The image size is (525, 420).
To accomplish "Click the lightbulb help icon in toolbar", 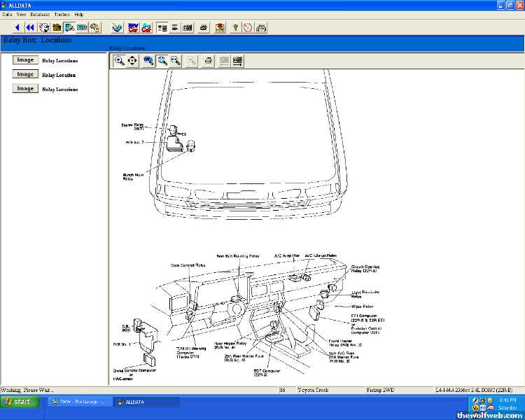I will coord(235,27).
